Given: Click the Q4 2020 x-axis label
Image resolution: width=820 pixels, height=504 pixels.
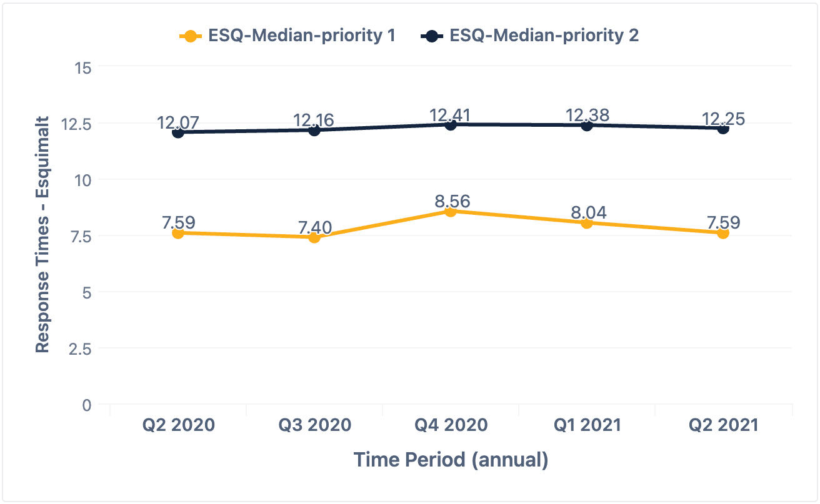Looking at the screenshot, I should 451,425.
